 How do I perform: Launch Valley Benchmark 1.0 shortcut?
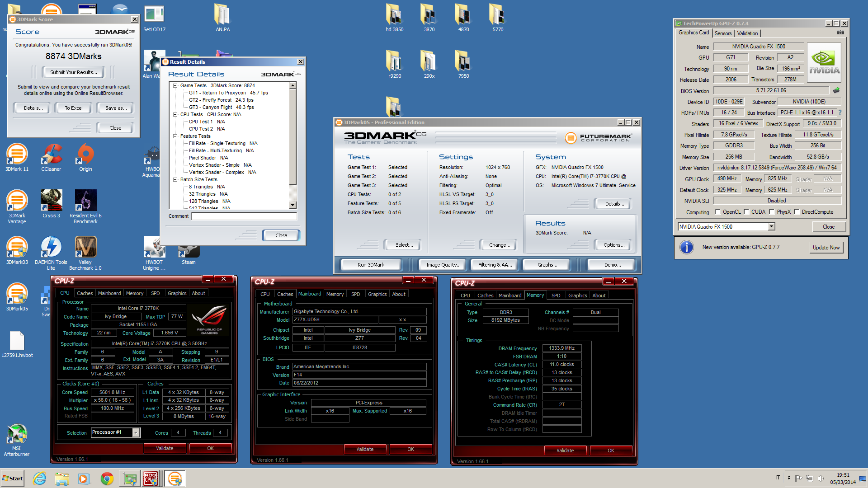tap(85, 253)
